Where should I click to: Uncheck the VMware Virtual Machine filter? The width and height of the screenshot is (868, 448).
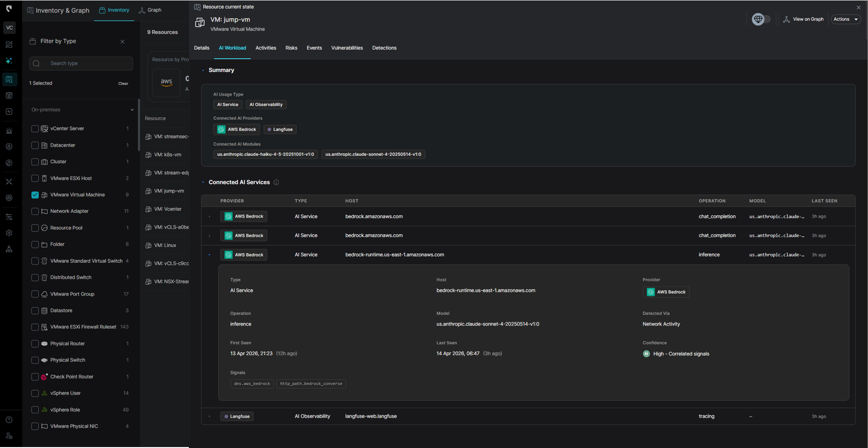[35, 195]
